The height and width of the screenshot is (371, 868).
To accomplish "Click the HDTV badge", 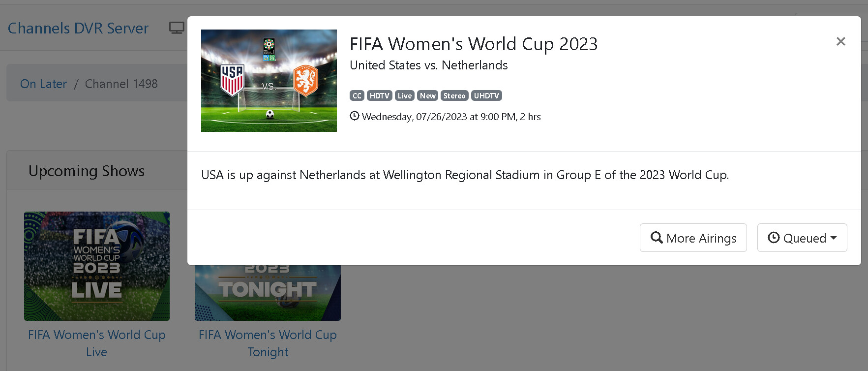I will (x=379, y=95).
